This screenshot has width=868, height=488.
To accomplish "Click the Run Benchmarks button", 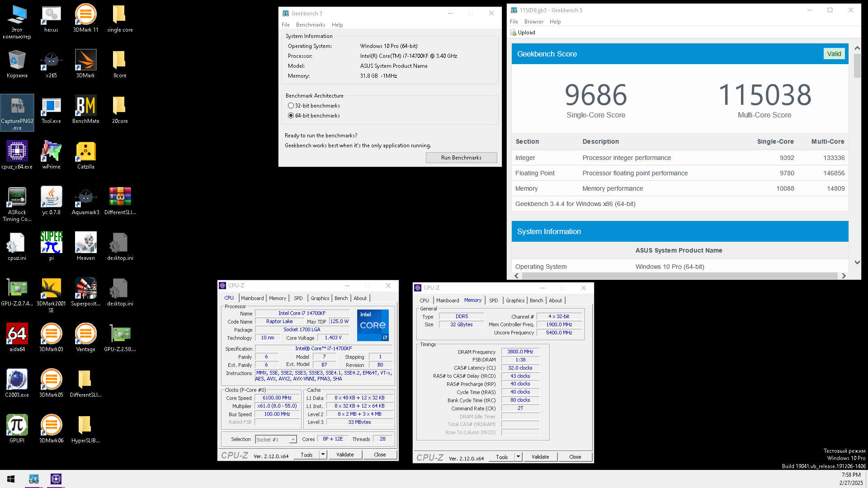I will pos(461,158).
